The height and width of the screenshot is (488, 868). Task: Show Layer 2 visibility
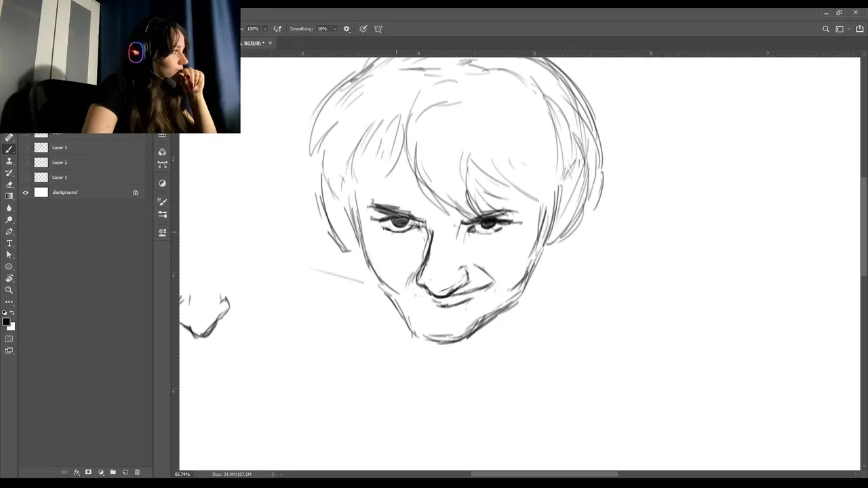click(26, 163)
